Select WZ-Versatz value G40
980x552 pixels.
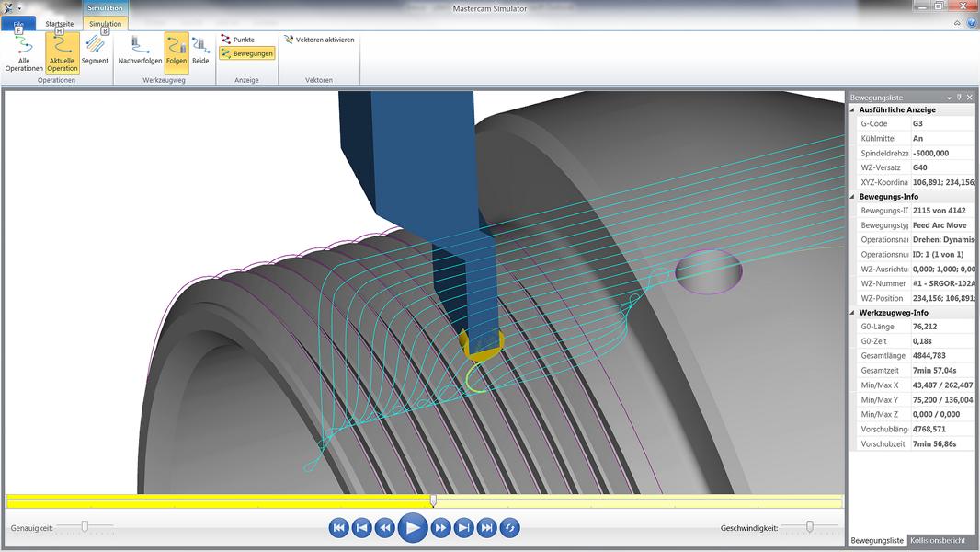(x=920, y=167)
